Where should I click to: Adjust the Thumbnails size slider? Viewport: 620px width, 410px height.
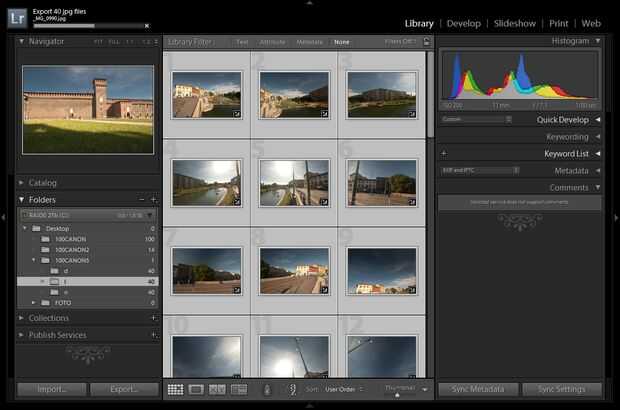399,395
